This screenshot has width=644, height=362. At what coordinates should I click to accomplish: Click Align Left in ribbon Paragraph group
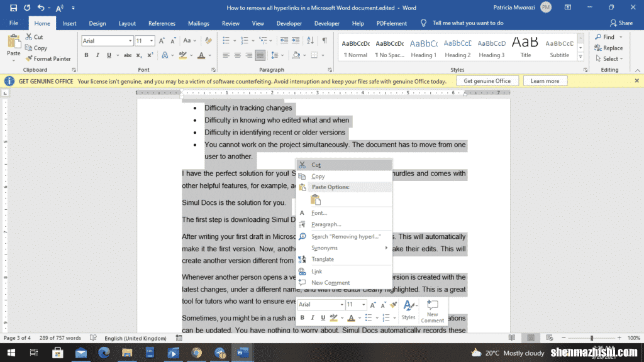click(226, 55)
